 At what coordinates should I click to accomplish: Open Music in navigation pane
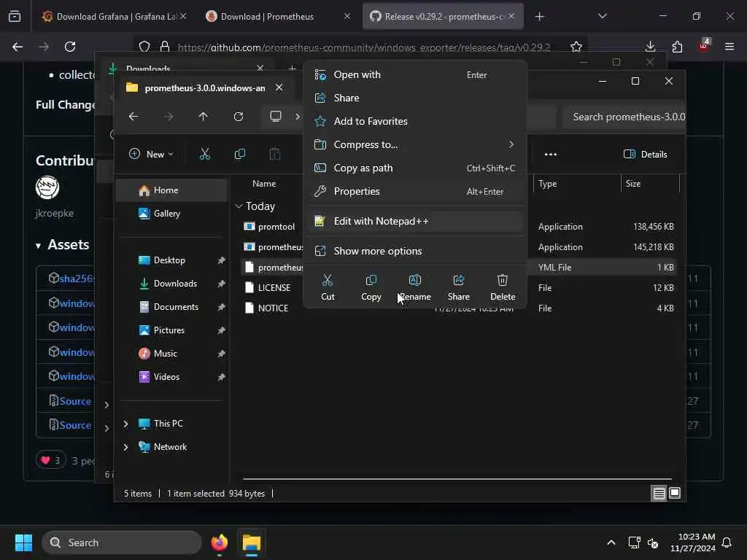click(172, 354)
